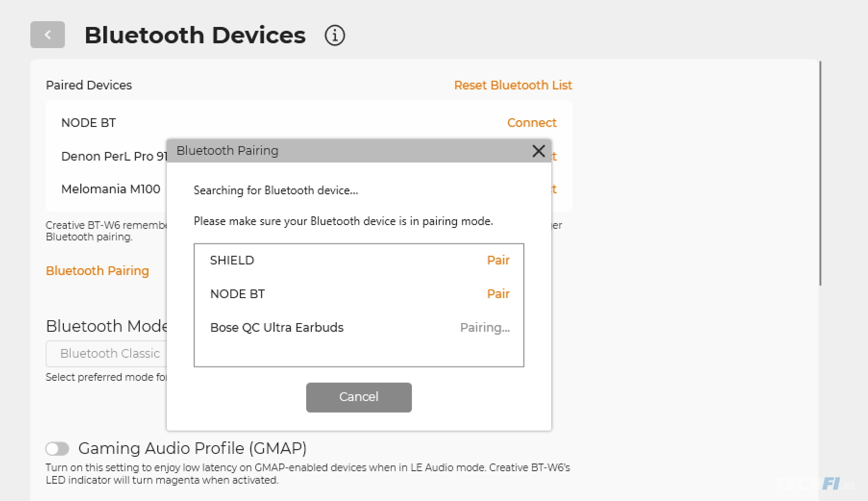This screenshot has height=501, width=868.
Task: Select Denon PerL Pro paired device
Action: [x=114, y=156]
